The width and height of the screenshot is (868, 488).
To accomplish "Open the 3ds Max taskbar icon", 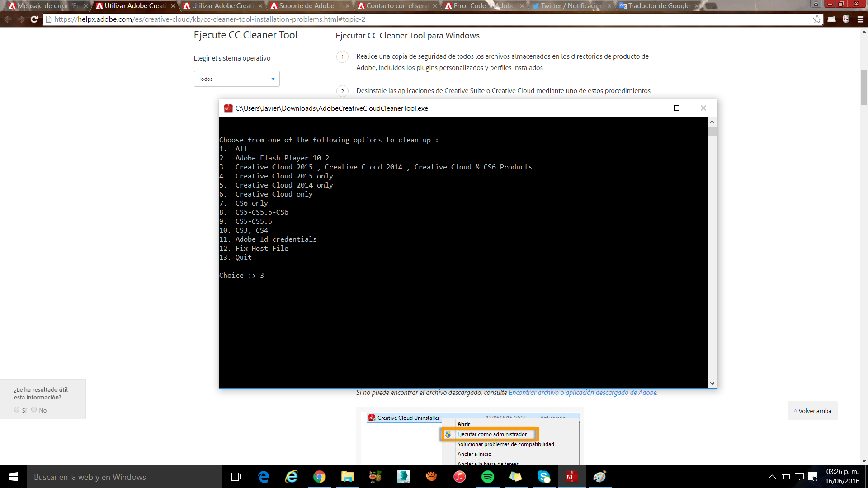I will coord(403,477).
